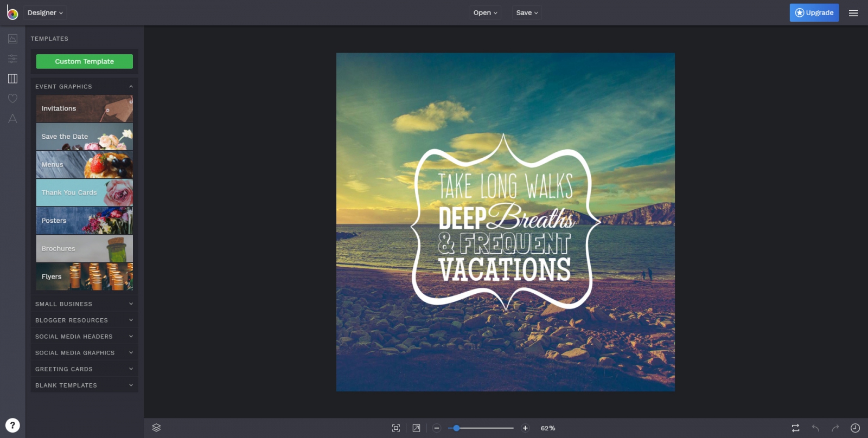Open the Designer mode dropdown

[x=46, y=13]
